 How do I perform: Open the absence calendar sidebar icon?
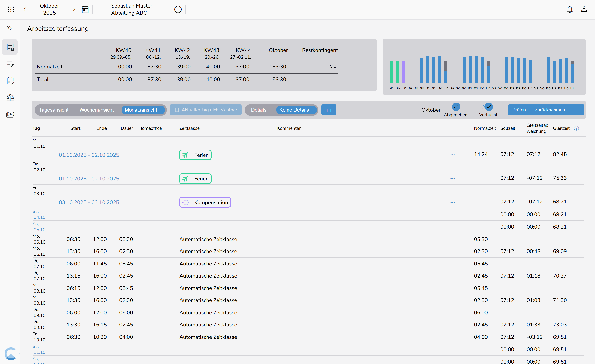[x=10, y=81]
